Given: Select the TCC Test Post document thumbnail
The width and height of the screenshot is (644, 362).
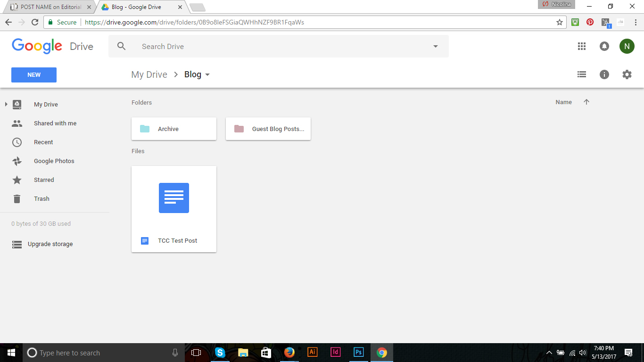Looking at the screenshot, I should point(174,209).
